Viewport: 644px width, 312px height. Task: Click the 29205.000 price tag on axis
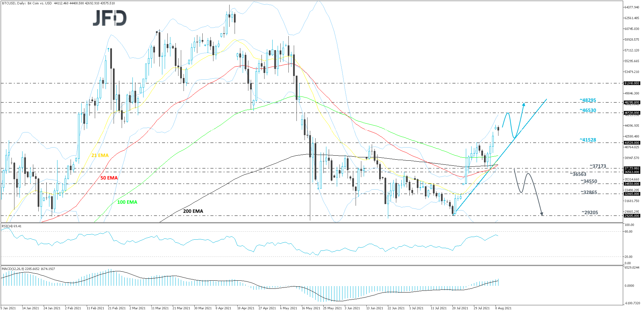tap(632, 216)
